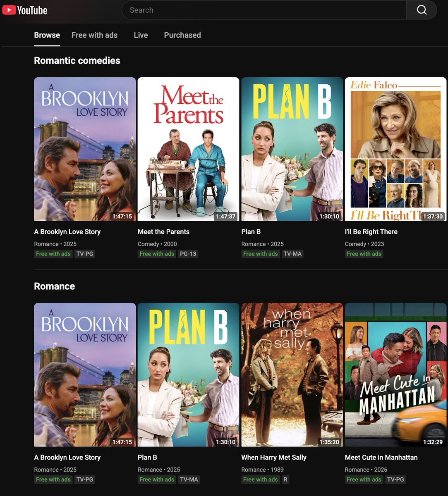
Task: Click A Brooklyn Love Story title under Romantic comedies
Action: (67, 231)
